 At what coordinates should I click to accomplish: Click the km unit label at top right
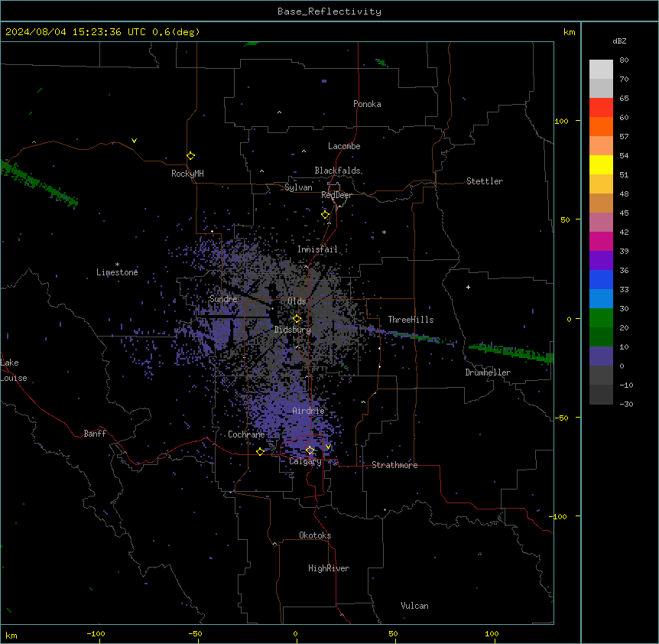click(x=569, y=32)
